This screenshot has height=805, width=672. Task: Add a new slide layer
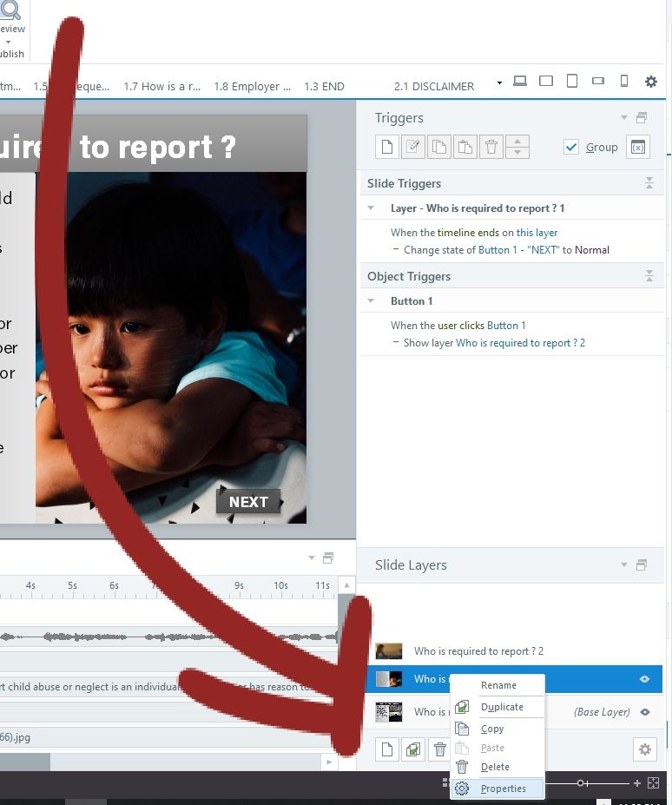click(x=387, y=749)
